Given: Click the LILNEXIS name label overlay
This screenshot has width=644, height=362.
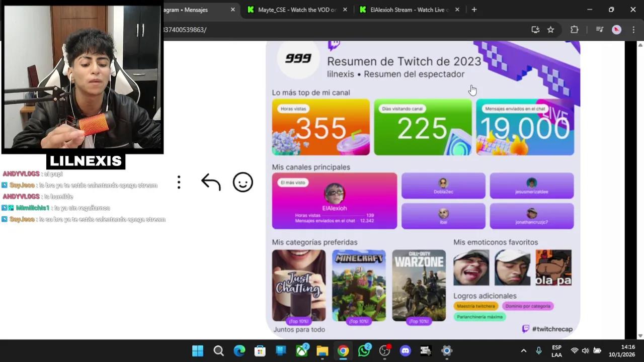Looking at the screenshot, I should (86, 161).
